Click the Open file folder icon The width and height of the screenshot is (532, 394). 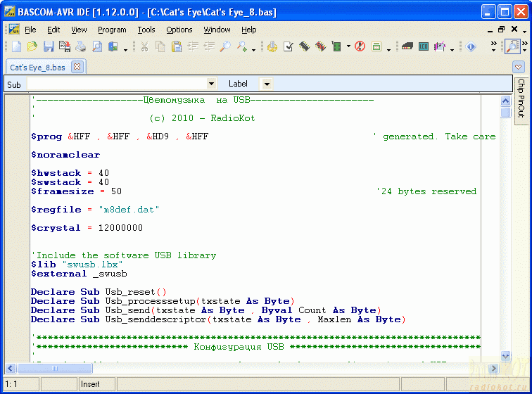click(x=32, y=47)
